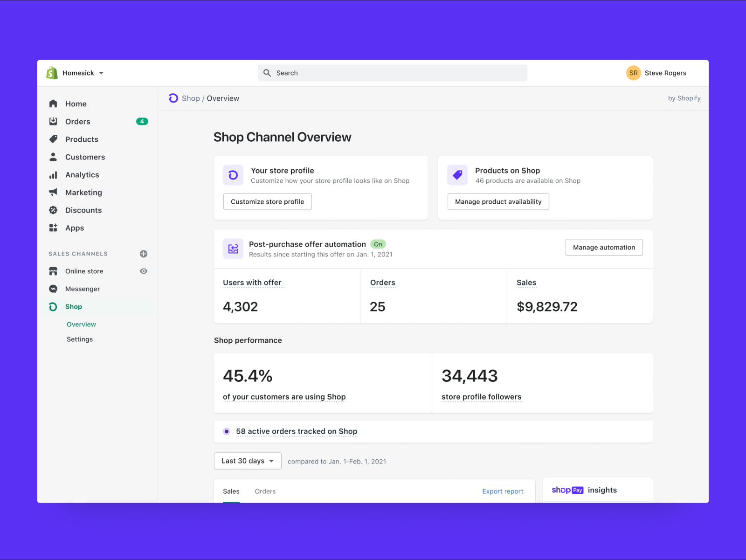Open Marketing megaphone icon

click(x=54, y=192)
